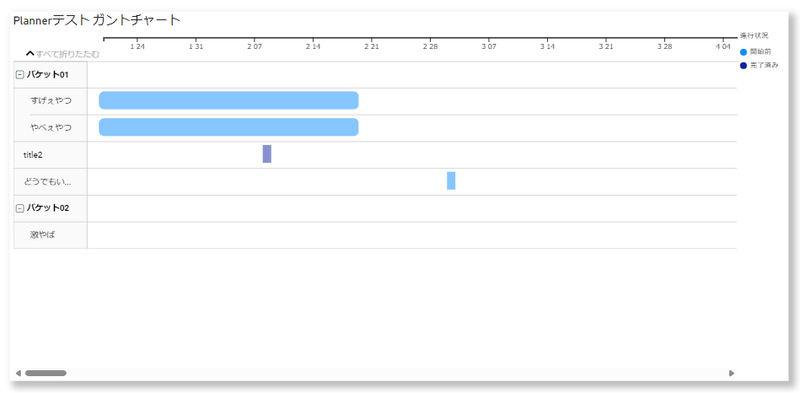Viewport: 800px width, 393px height.
Task: Click the Plannerテスト ガントチャート title
Action: [97, 20]
